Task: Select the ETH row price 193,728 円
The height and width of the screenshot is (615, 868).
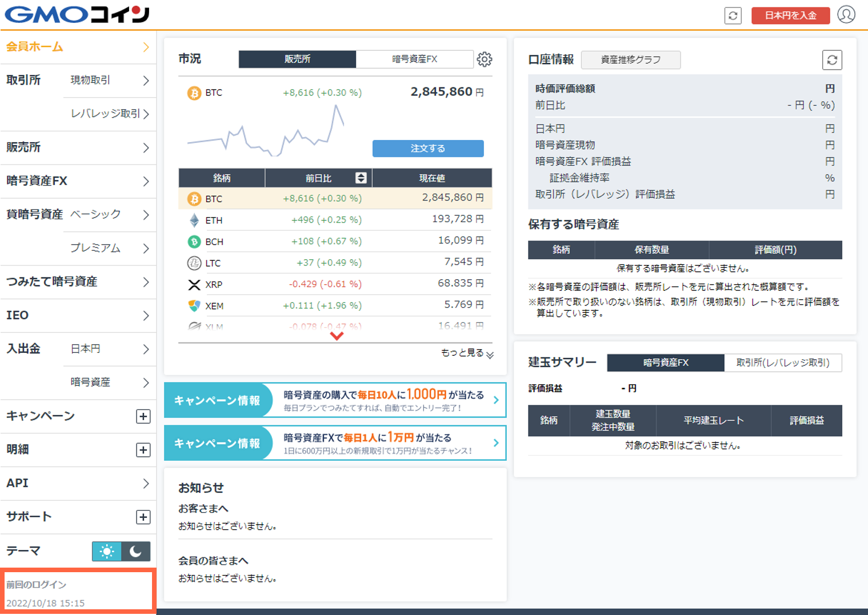Action: [x=458, y=219]
